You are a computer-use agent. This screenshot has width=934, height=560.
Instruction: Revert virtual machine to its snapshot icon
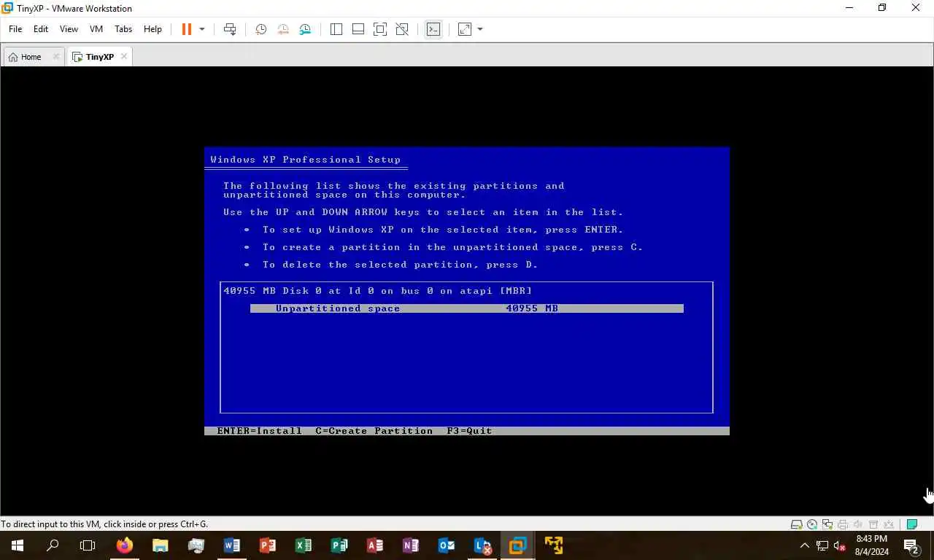(283, 29)
